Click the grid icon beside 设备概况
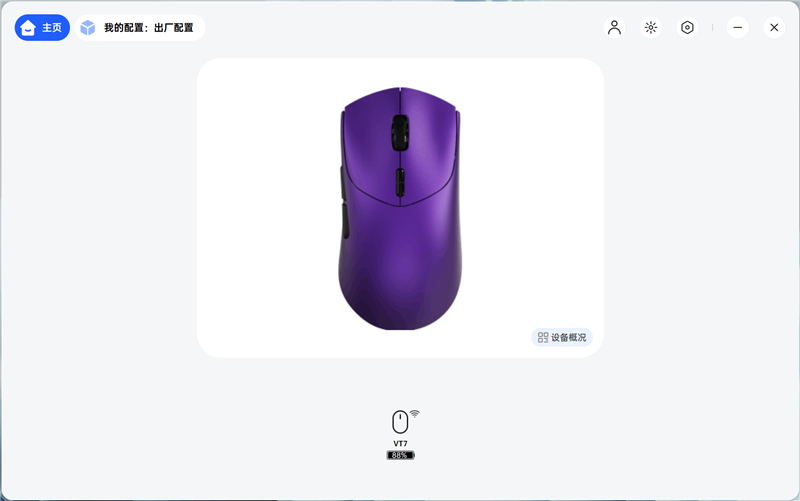 [x=543, y=337]
